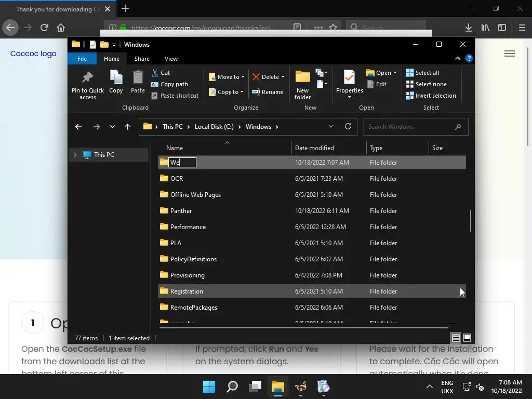Open Task View on taskbar
The image size is (532, 399).
(x=255, y=387)
